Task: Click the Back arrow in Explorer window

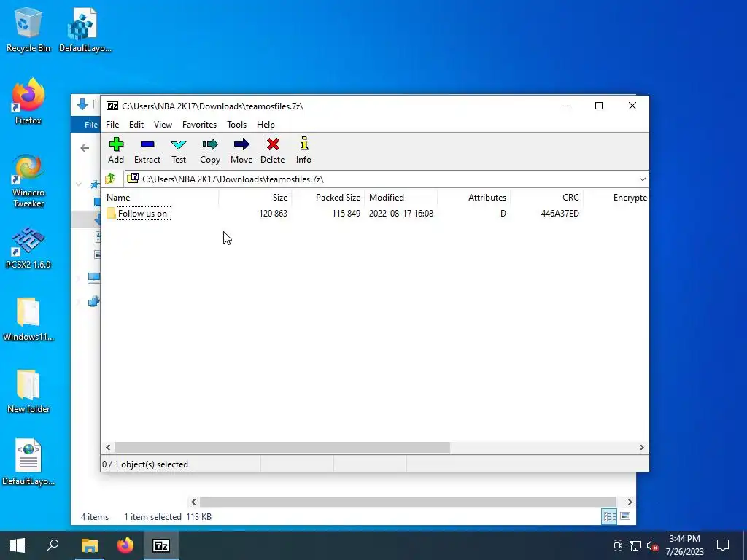Action: pos(85,148)
